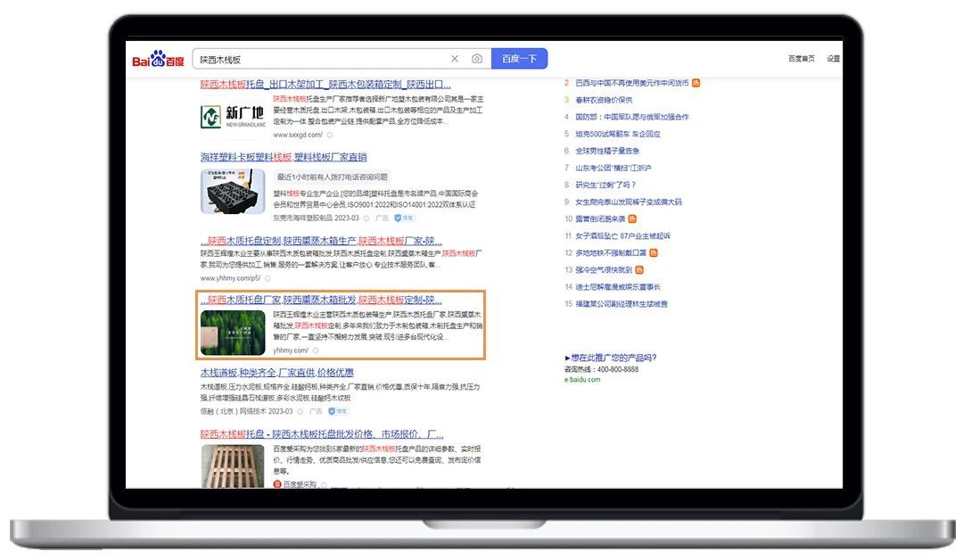Viewport: 963px width, 560px height.
Task: Open the e.baidu.com link
Action: [582, 379]
